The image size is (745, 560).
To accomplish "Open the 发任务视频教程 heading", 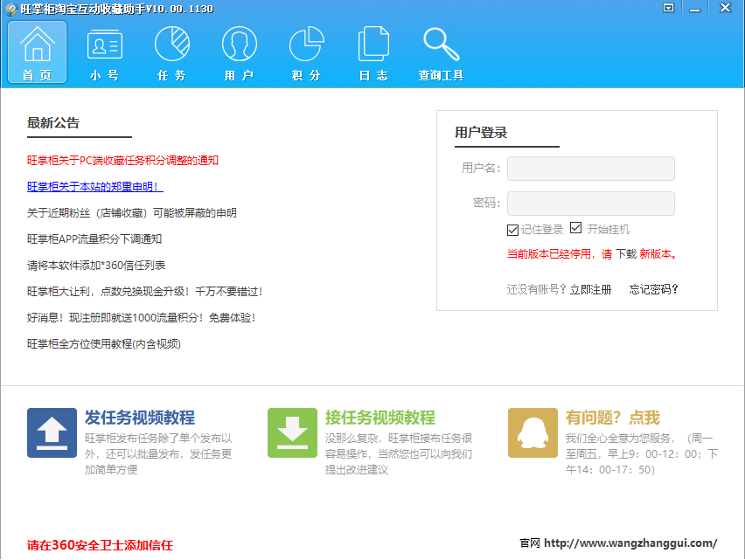I will pos(140,418).
